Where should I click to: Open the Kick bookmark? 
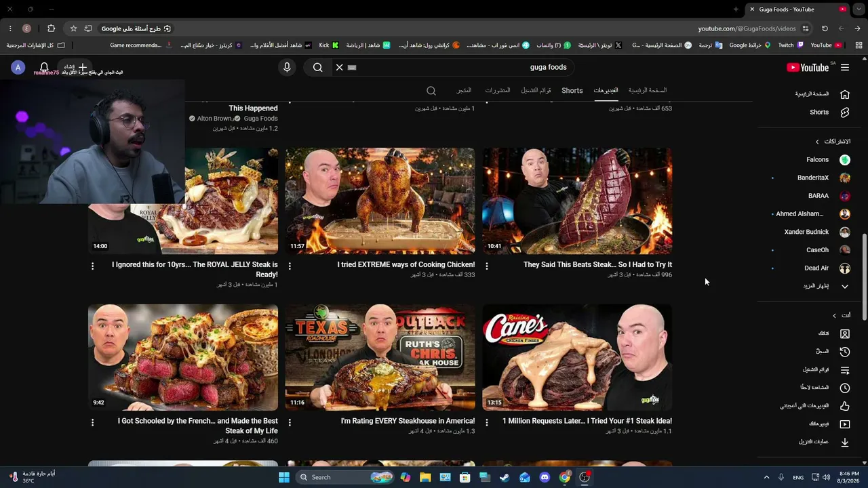click(x=329, y=45)
